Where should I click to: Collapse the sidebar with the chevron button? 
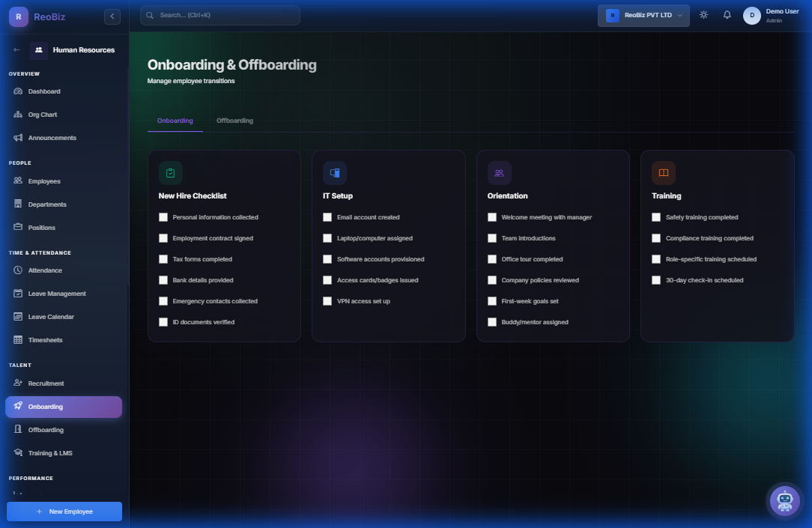pyautogui.click(x=112, y=15)
